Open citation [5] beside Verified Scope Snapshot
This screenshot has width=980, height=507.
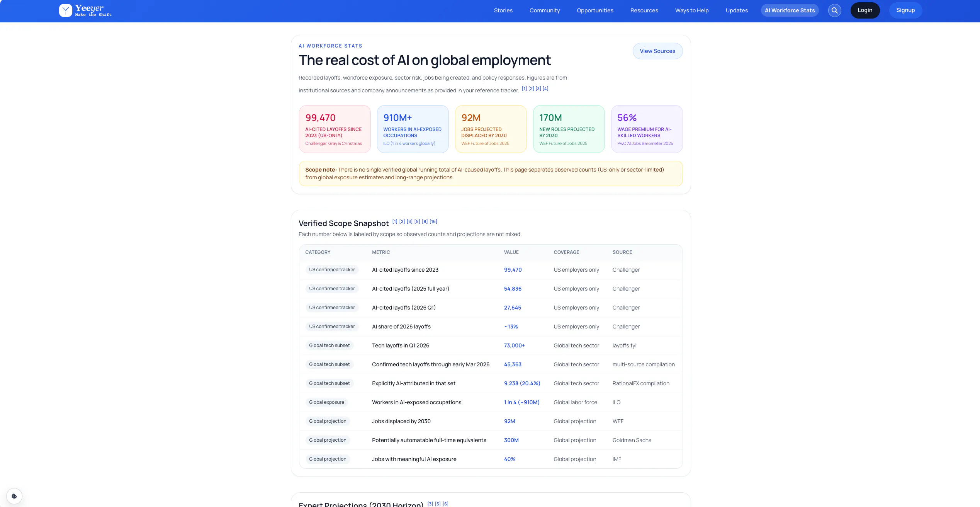click(x=417, y=221)
